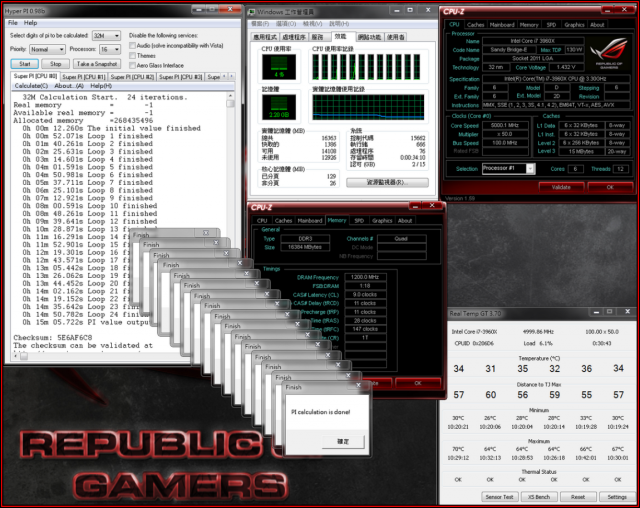Click the DRAM Frequency value 1200.0 MHz

point(365,277)
